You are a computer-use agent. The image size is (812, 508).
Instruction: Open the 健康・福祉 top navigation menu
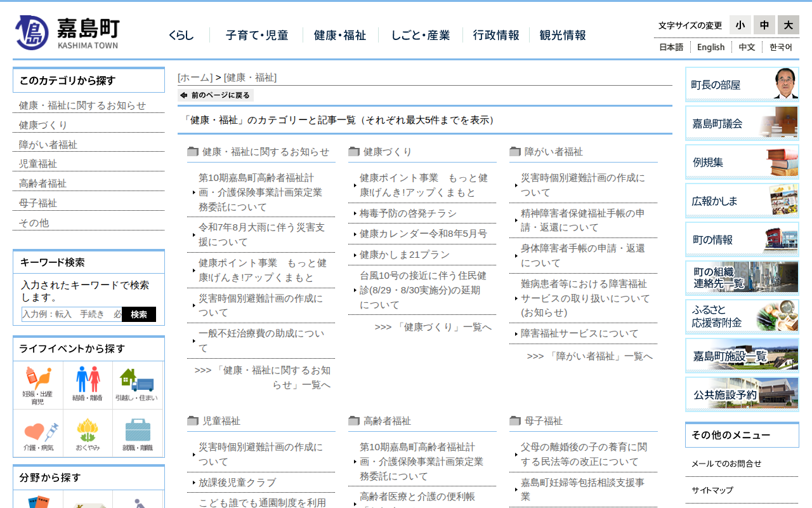coord(340,36)
